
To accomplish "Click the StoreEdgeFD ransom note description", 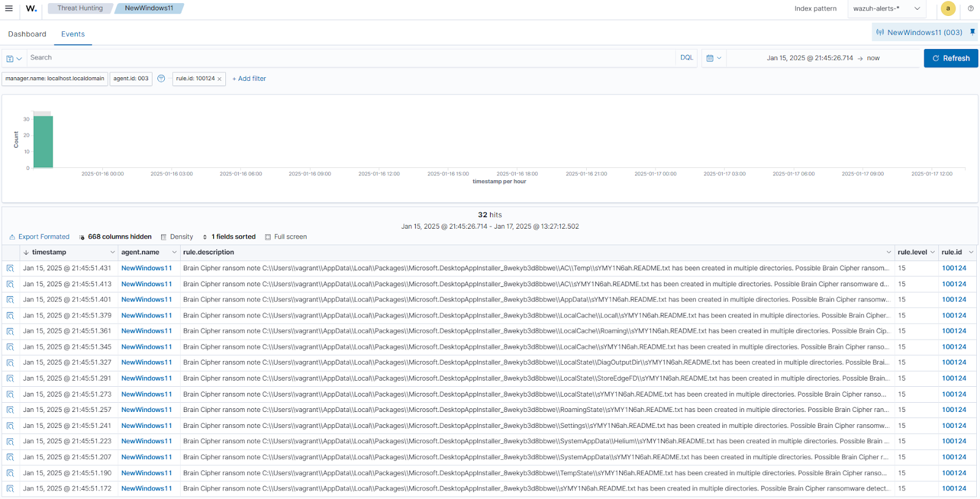I will 536,379.
